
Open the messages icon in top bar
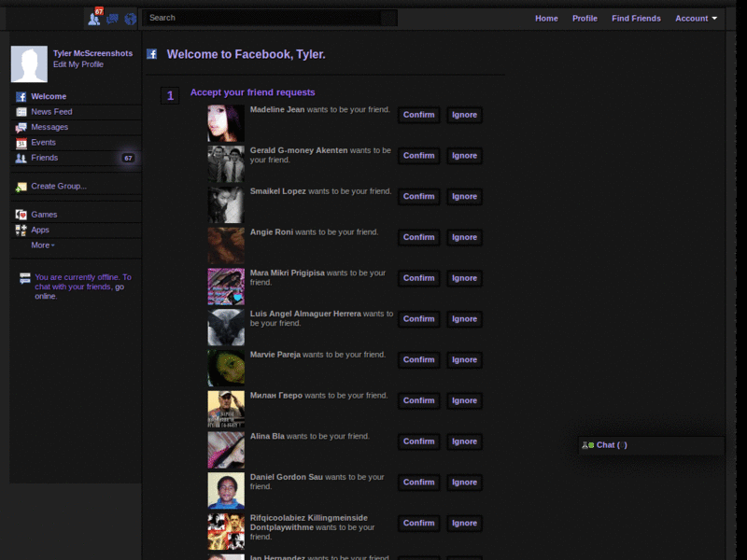point(112,19)
